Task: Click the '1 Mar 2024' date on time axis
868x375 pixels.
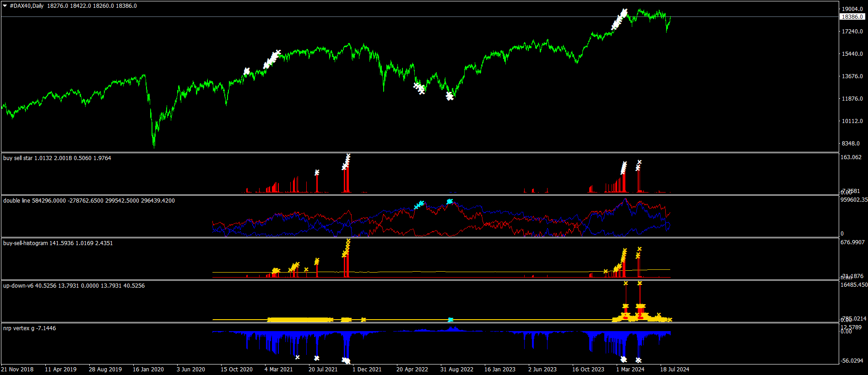Action: 630,370
